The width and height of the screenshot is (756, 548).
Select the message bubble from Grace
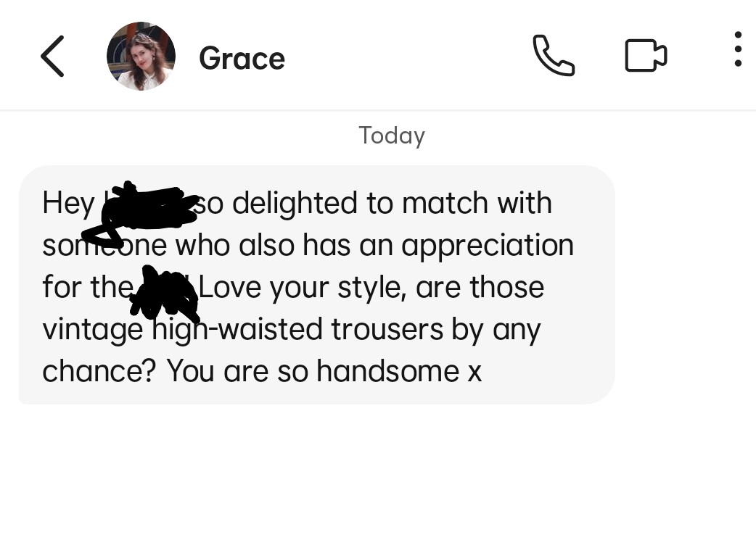click(x=317, y=285)
